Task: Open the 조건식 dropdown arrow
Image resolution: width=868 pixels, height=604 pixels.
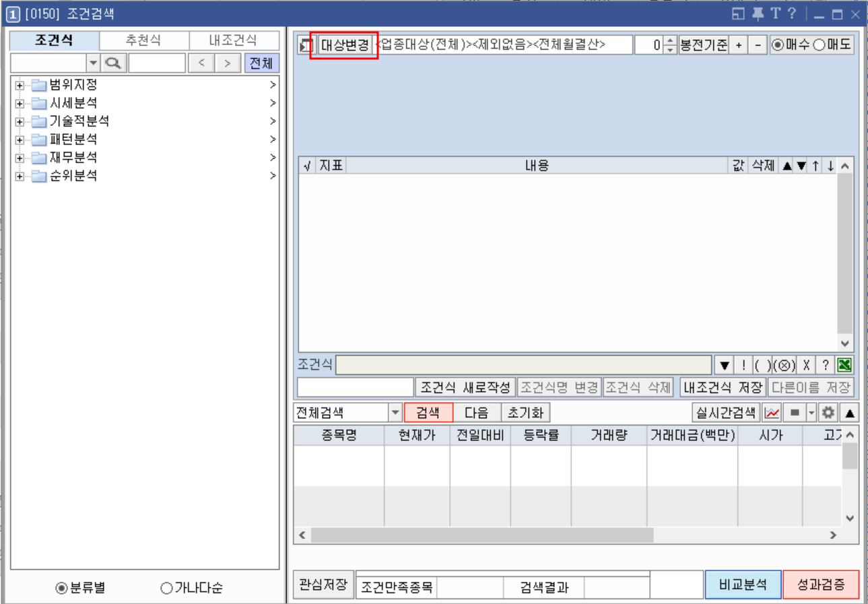Action: (x=725, y=366)
